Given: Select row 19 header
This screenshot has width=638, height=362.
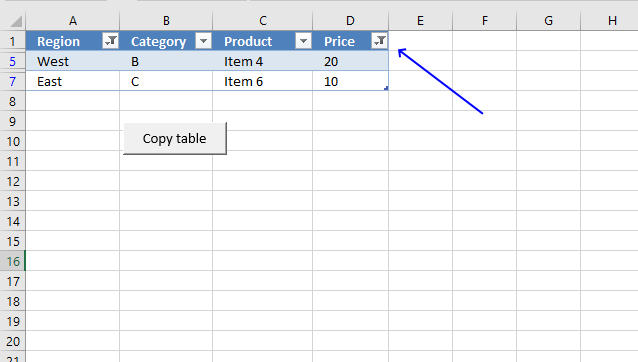Looking at the screenshot, I should coord(13,321).
